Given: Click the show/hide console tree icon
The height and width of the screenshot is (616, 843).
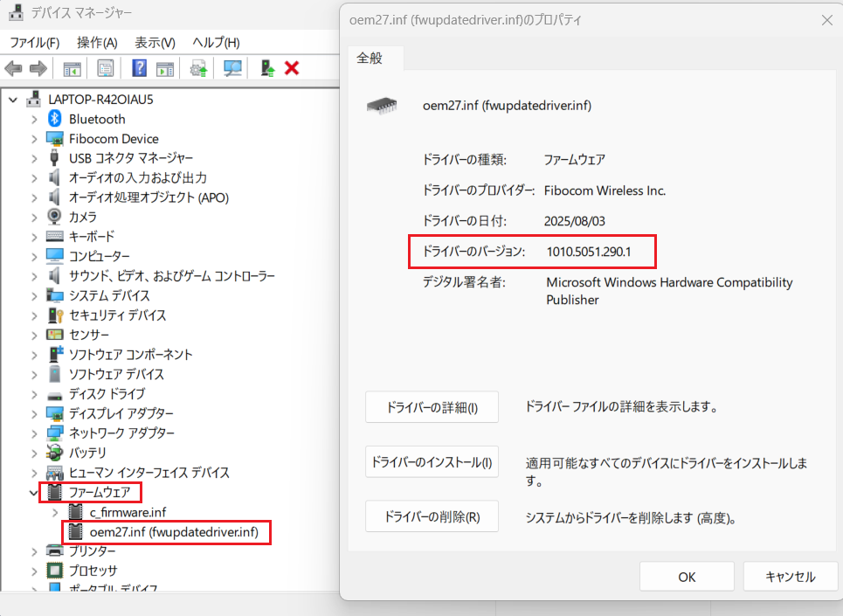Looking at the screenshot, I should [x=73, y=68].
